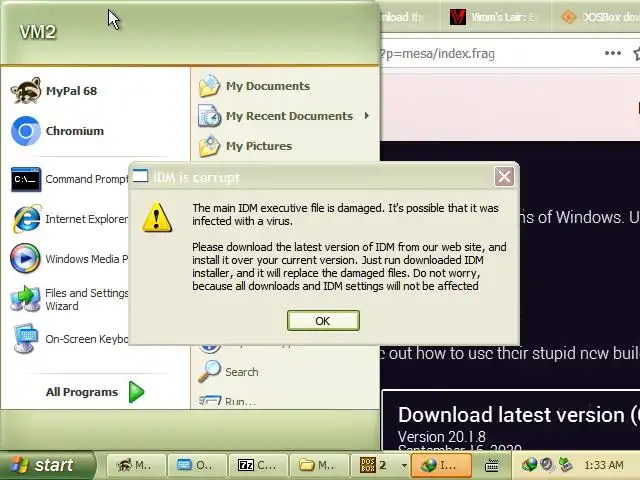
Task: Click the Version 20.1.8 text on webpage
Action: click(x=442, y=437)
